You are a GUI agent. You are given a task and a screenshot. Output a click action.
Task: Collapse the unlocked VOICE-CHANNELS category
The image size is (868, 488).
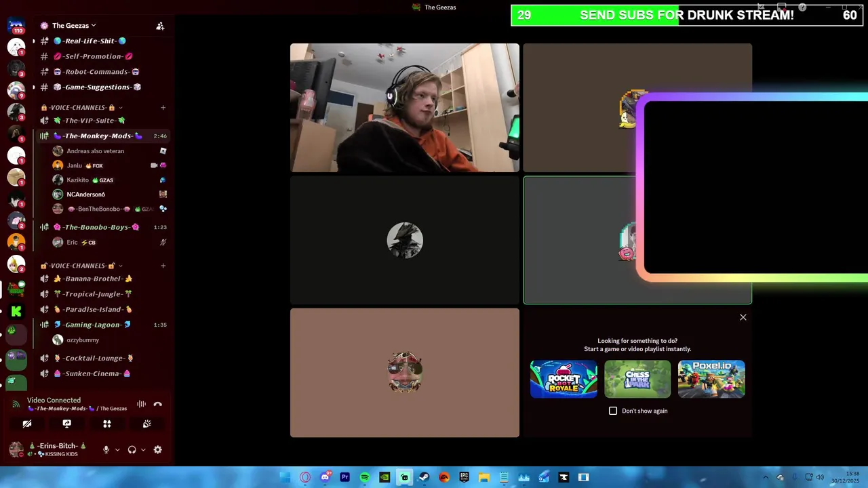tap(81, 266)
